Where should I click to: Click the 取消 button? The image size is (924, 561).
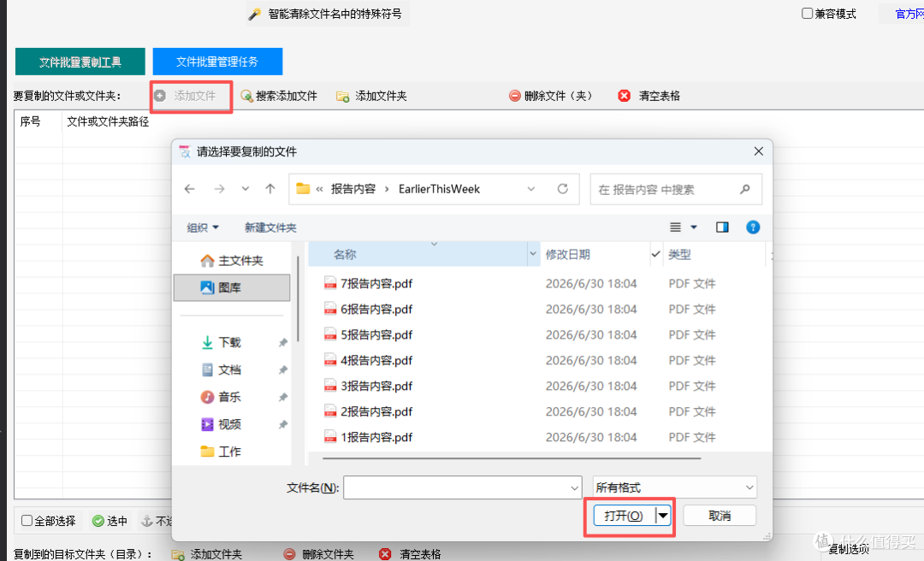coord(720,516)
